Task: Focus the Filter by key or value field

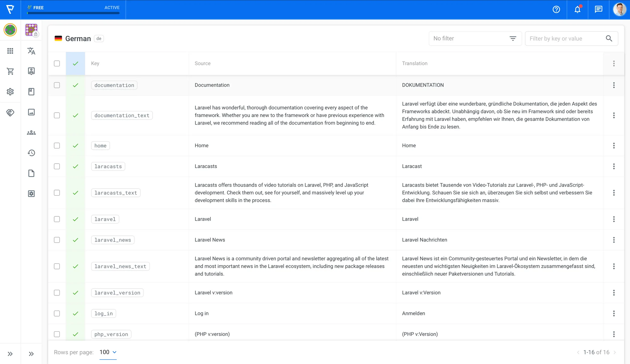Action: pyautogui.click(x=565, y=38)
